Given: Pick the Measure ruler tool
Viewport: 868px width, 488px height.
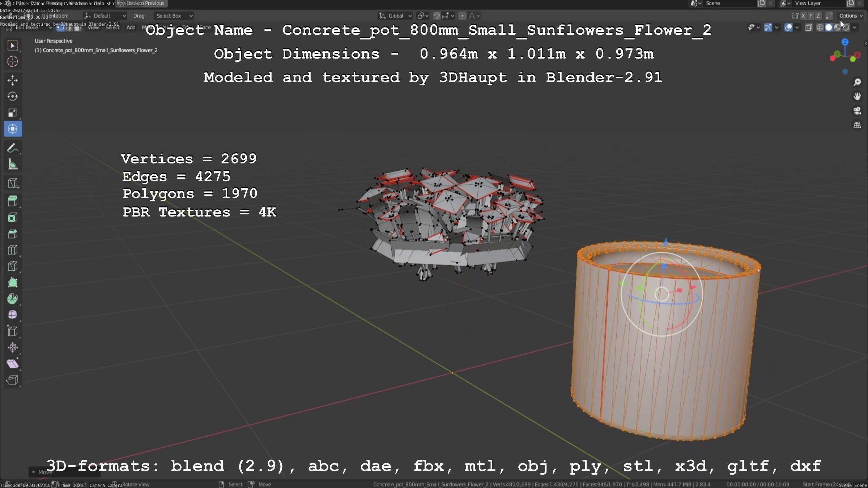Looking at the screenshot, I should (13, 164).
